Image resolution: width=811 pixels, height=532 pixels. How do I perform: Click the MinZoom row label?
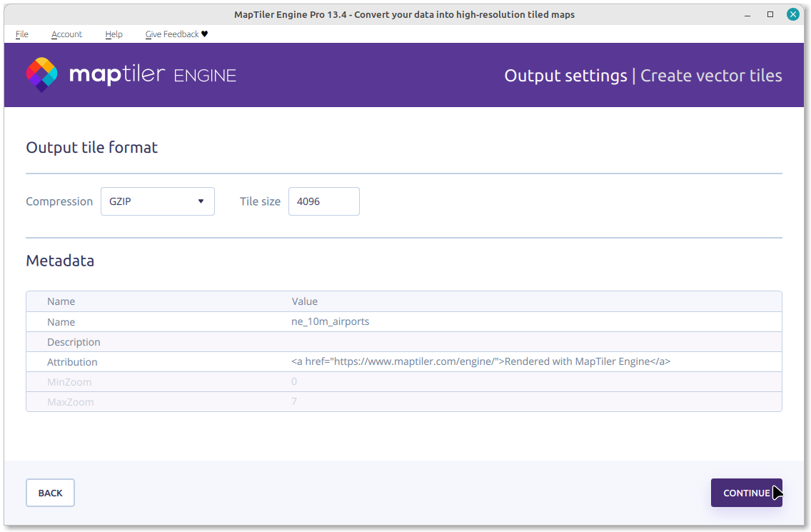(x=69, y=382)
